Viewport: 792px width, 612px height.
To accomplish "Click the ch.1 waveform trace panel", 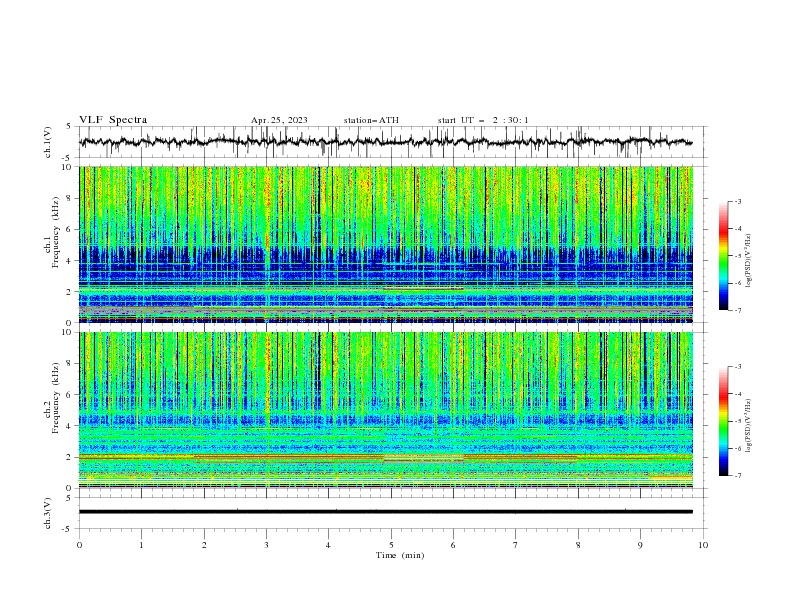I will point(393,142).
